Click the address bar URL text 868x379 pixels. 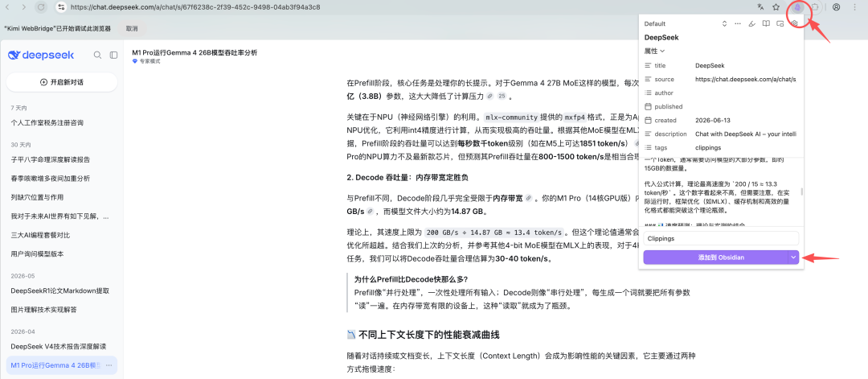click(195, 7)
